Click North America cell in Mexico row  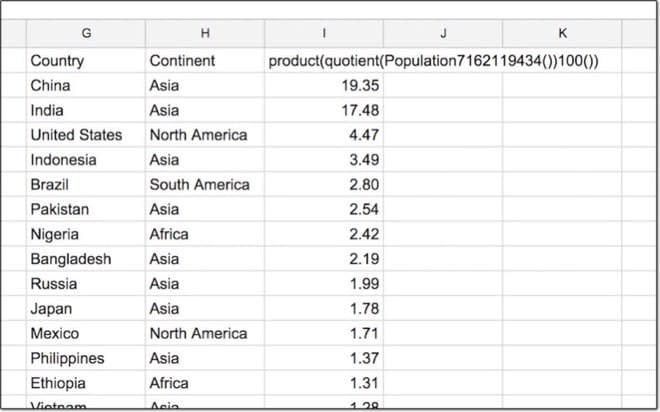point(205,334)
